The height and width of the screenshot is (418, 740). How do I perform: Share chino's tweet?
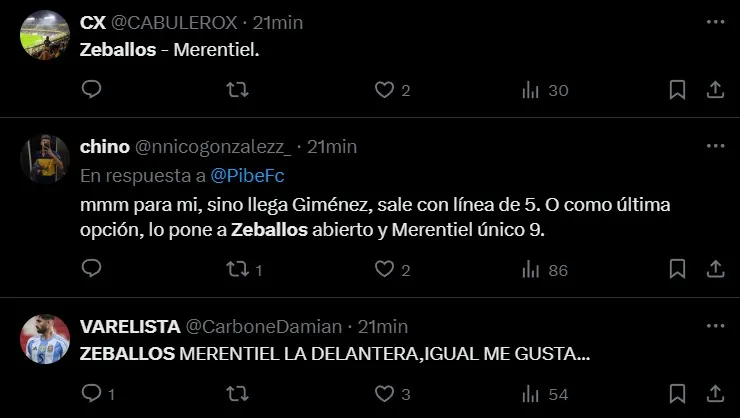tap(715, 269)
